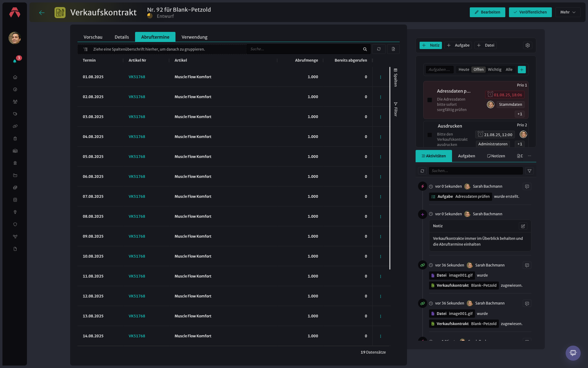Open the notifications bell in the sidebar
This screenshot has width=588, height=368.
[15, 61]
